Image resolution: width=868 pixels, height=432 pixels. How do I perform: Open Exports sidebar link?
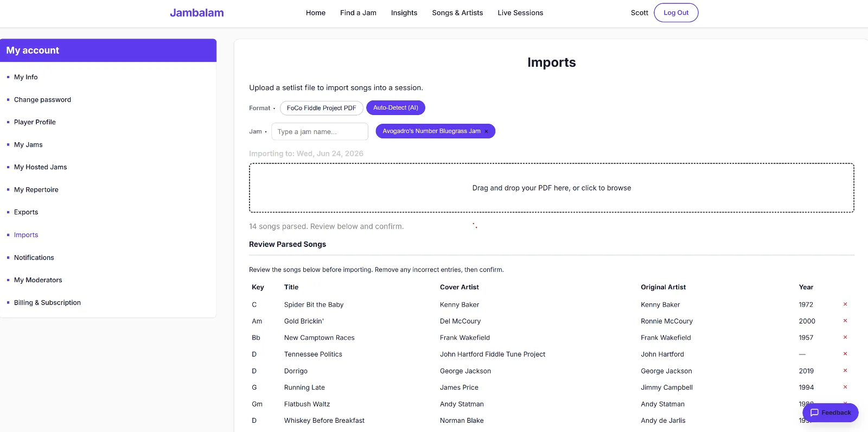click(x=26, y=212)
